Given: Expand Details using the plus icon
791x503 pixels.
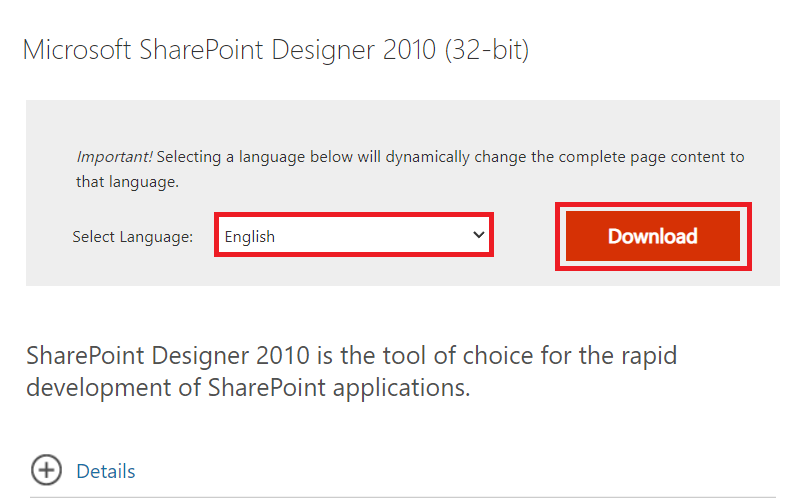Looking at the screenshot, I should [x=46, y=470].
